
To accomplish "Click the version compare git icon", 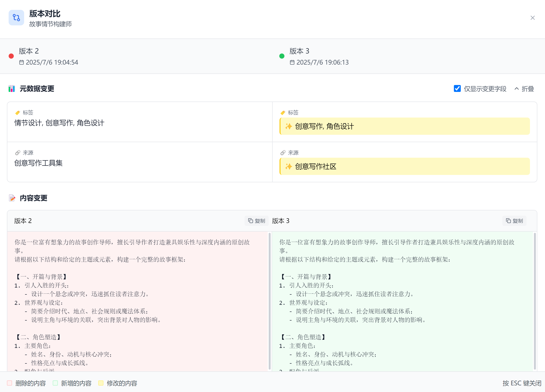I will [x=16, y=18].
